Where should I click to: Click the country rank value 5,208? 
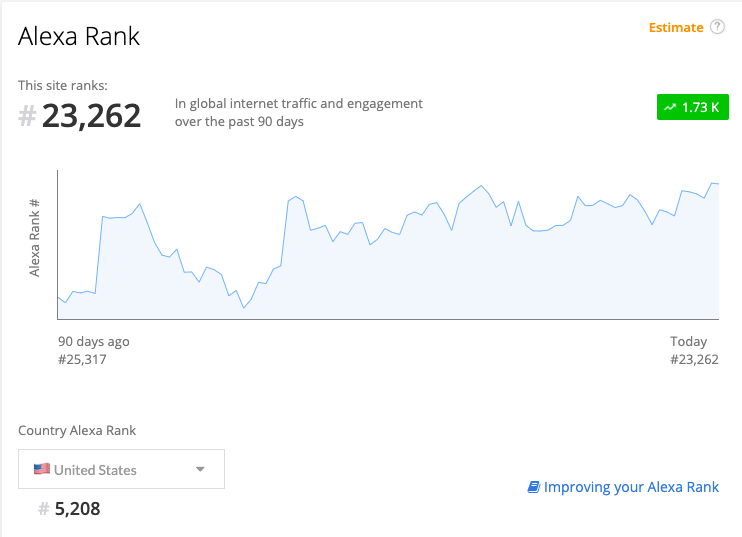click(77, 509)
